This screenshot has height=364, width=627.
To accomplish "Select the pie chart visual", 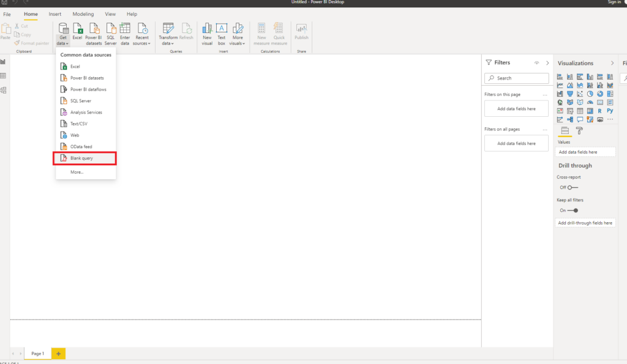I will 590,94.
